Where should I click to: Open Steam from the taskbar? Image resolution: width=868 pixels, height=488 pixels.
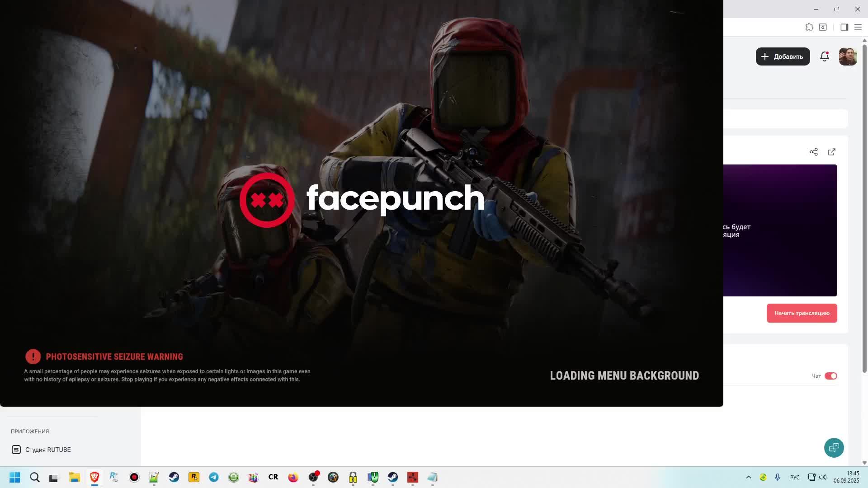click(x=174, y=477)
